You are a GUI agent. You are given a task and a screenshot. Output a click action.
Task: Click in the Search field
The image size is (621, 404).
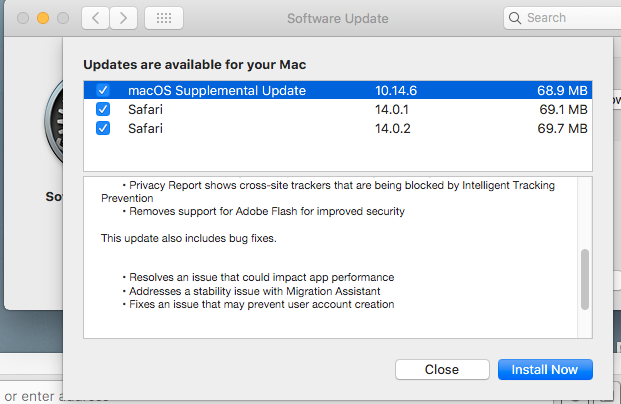565,18
